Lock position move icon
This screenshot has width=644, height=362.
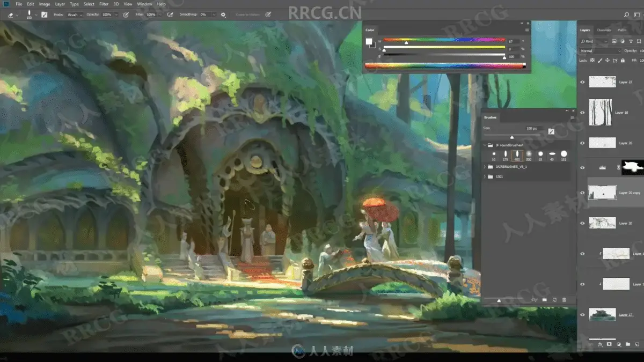pos(608,60)
